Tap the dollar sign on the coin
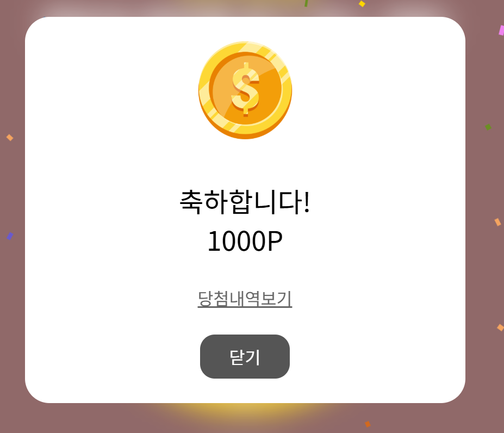 (246, 89)
